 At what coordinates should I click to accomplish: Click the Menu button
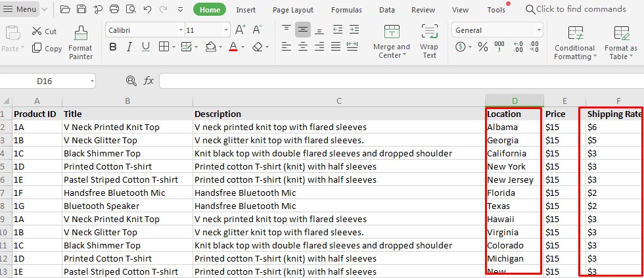(19, 9)
